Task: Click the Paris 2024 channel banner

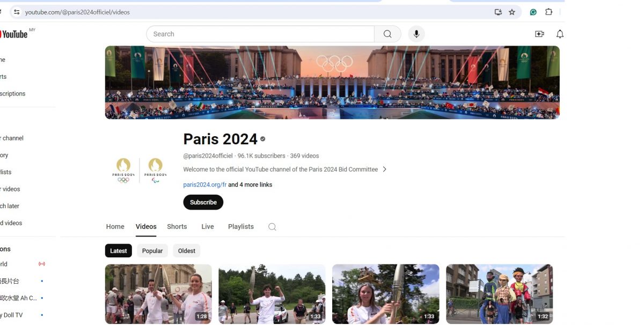Action: pyautogui.click(x=332, y=82)
